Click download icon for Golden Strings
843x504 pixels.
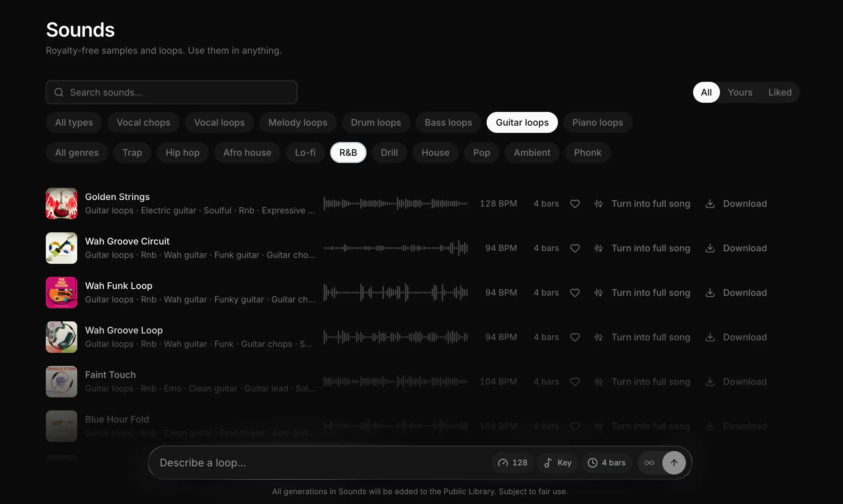(x=710, y=204)
